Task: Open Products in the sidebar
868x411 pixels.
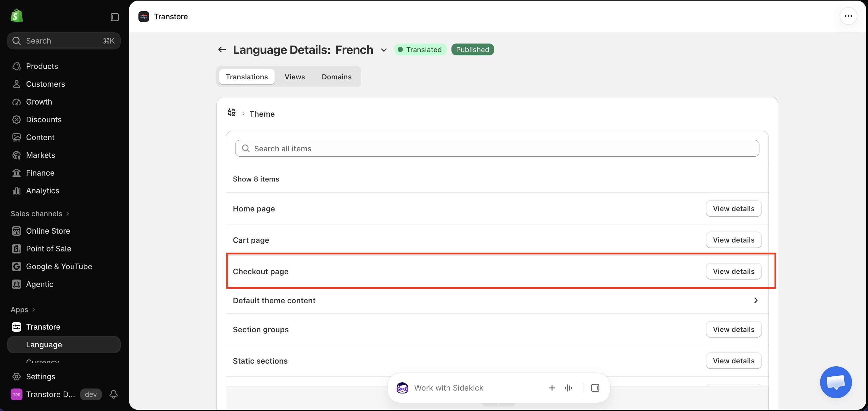Action: point(42,66)
